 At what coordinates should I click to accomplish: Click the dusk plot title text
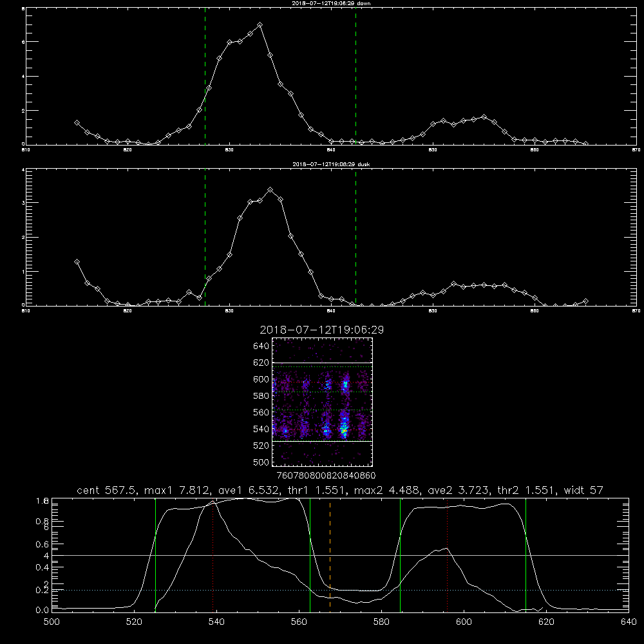331,164
